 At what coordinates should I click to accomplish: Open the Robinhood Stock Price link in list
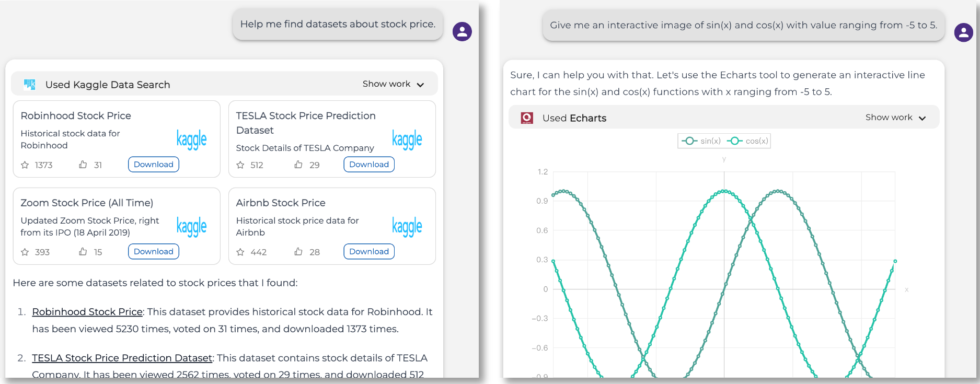[x=87, y=312]
